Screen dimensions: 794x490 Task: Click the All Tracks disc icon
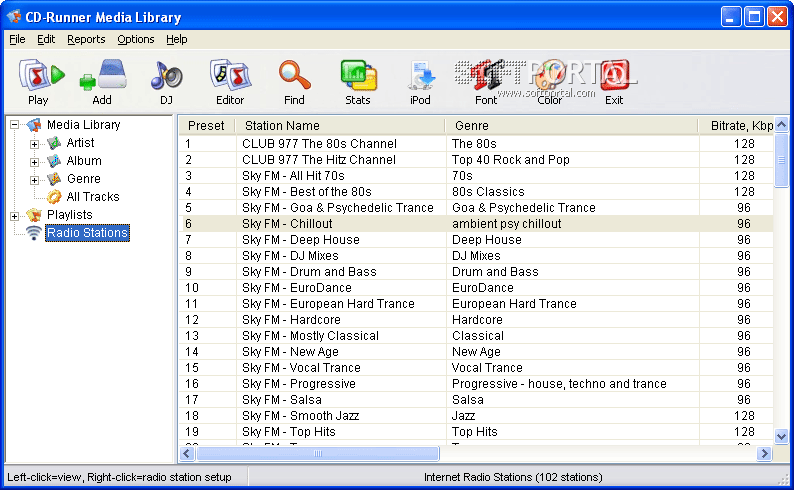tap(54, 196)
